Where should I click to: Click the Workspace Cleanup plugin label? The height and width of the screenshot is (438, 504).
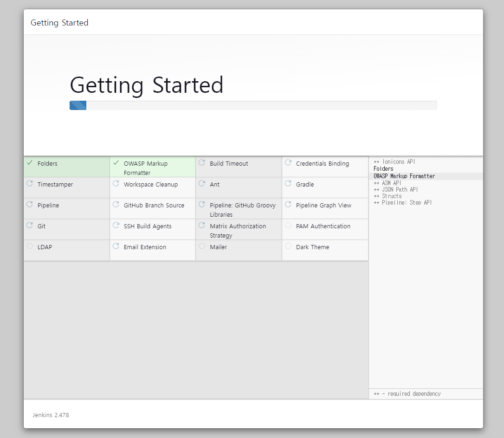click(x=151, y=185)
